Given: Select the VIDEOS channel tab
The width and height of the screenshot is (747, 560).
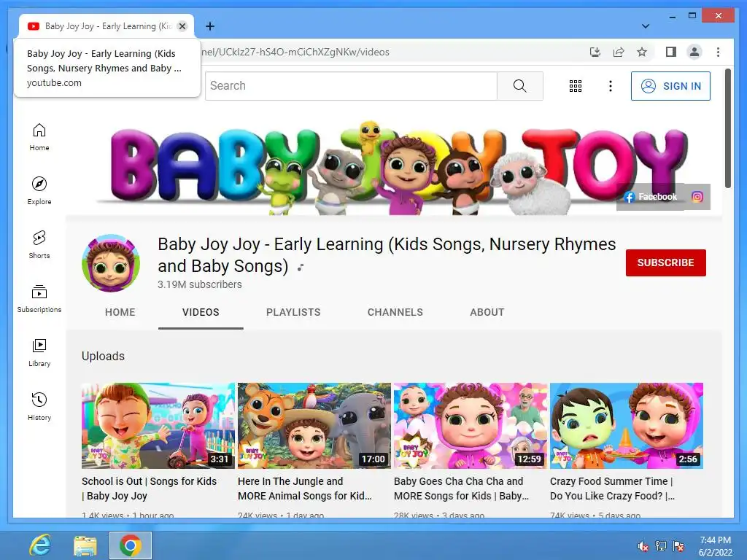Looking at the screenshot, I should [201, 312].
